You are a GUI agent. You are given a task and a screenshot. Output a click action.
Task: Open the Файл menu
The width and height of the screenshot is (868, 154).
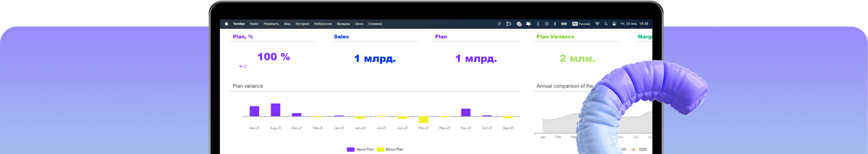click(254, 24)
